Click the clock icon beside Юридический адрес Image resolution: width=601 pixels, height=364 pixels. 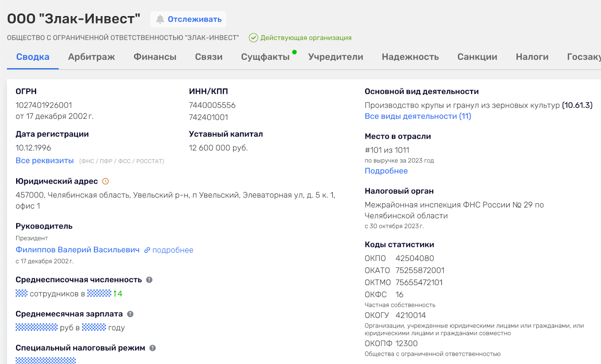tap(106, 181)
